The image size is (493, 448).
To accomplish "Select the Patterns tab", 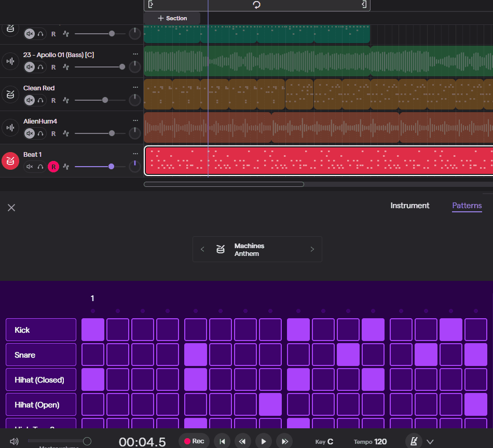I will pyautogui.click(x=467, y=206).
